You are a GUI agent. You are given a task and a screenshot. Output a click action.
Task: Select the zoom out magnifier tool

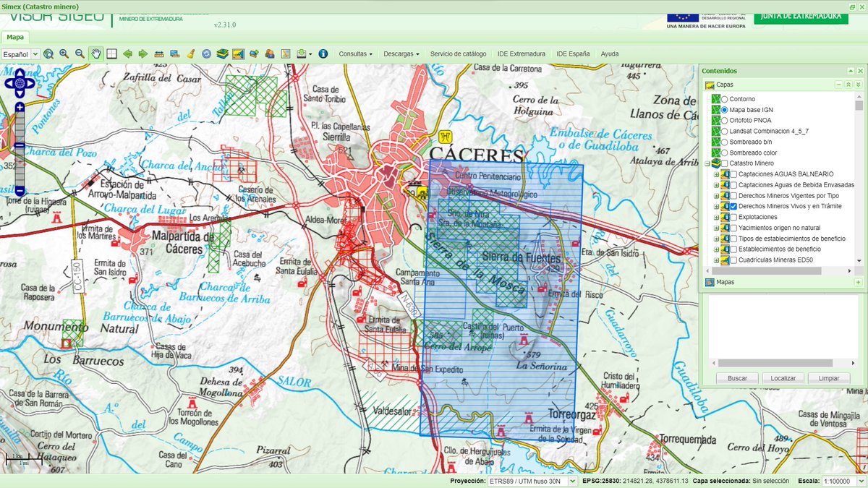pos(80,53)
